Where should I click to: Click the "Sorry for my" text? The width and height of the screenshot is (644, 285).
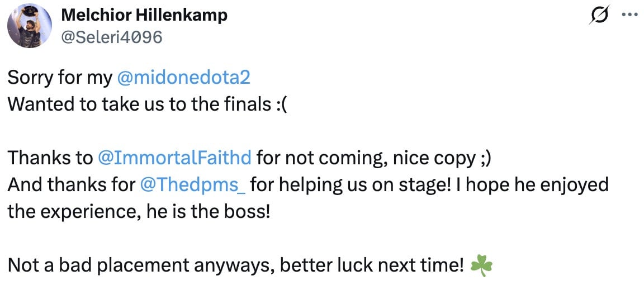tap(59, 77)
